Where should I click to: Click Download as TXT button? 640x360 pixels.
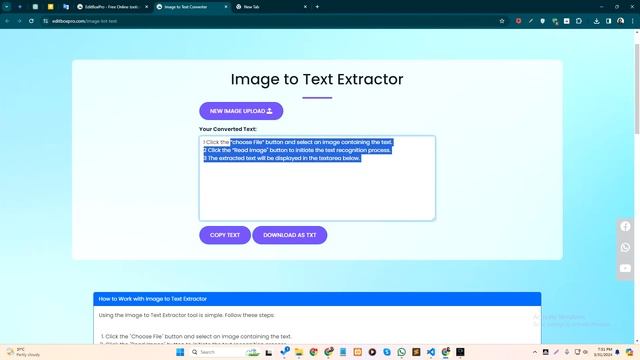pos(290,235)
